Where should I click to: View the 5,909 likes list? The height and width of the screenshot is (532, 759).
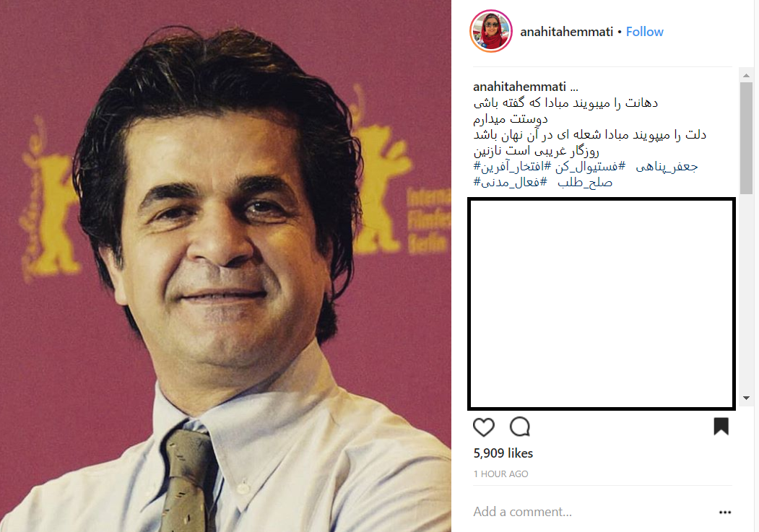(x=503, y=453)
